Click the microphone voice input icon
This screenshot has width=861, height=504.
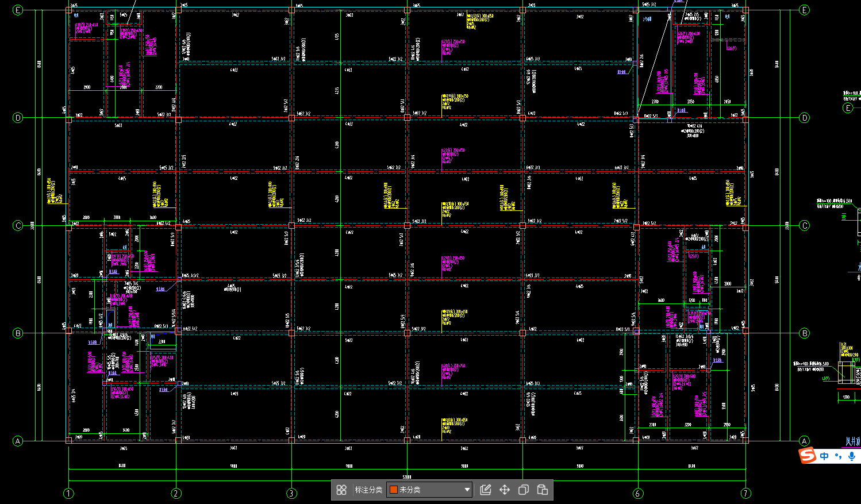click(x=852, y=456)
